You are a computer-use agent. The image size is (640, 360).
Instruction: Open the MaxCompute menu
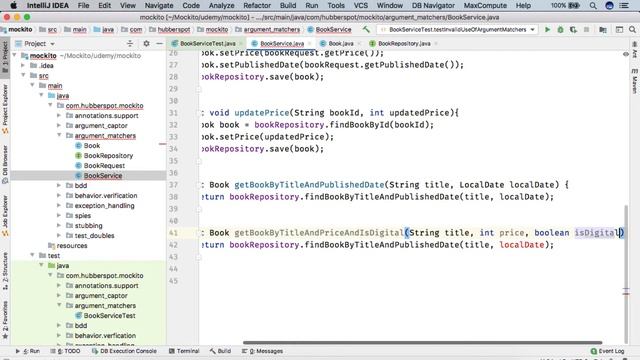point(485,5)
